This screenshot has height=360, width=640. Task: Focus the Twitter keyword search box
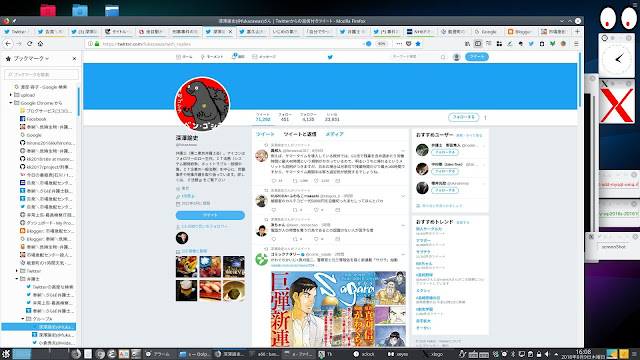[418, 57]
